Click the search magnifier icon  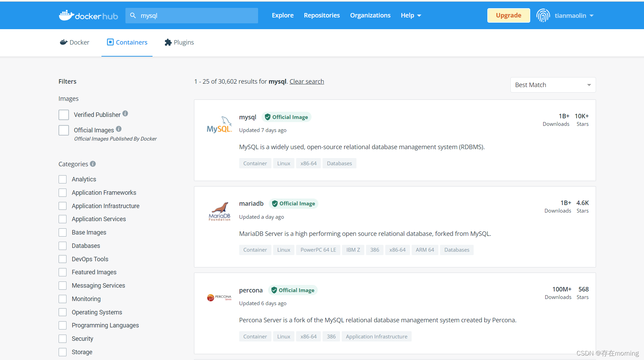[x=133, y=15]
